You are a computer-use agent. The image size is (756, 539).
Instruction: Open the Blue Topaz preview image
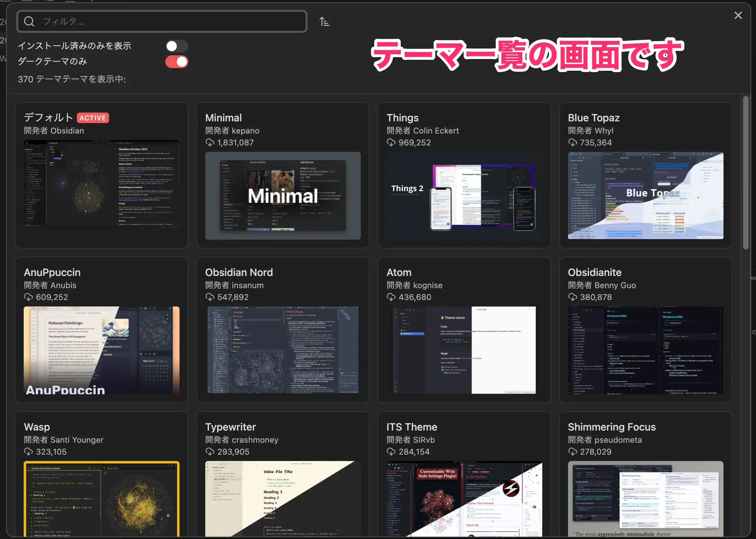[646, 196]
